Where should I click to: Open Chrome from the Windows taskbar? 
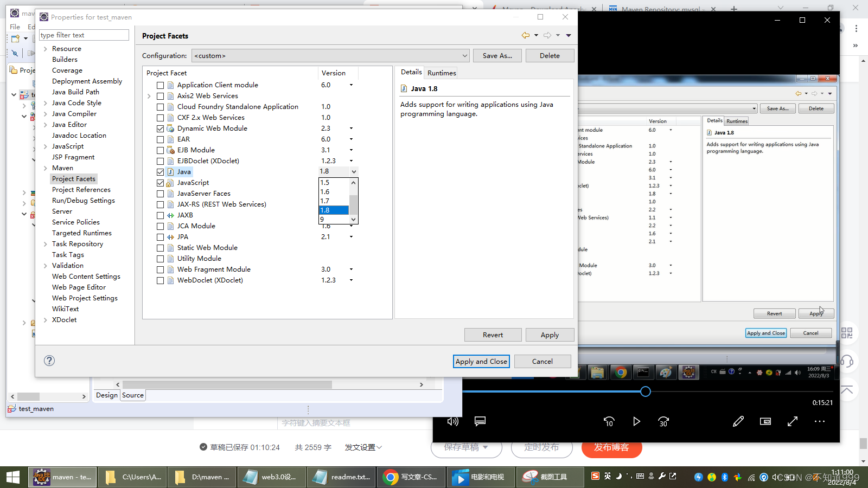(x=411, y=477)
